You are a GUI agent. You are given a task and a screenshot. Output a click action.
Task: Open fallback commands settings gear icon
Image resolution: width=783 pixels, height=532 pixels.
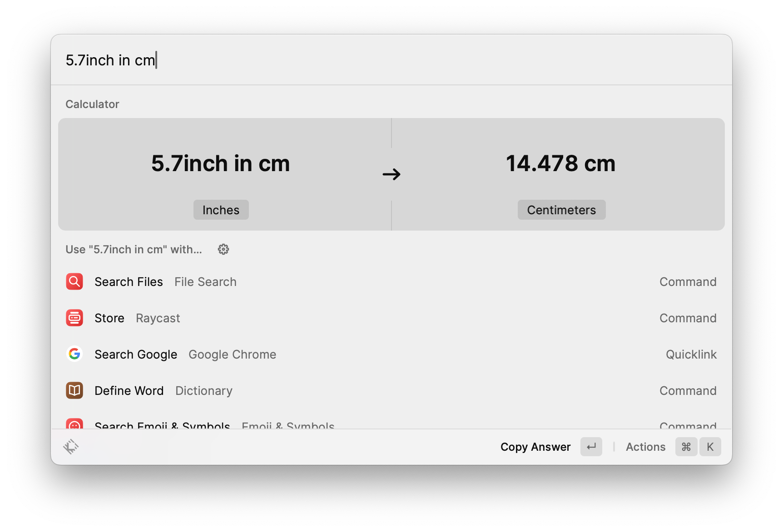point(223,249)
